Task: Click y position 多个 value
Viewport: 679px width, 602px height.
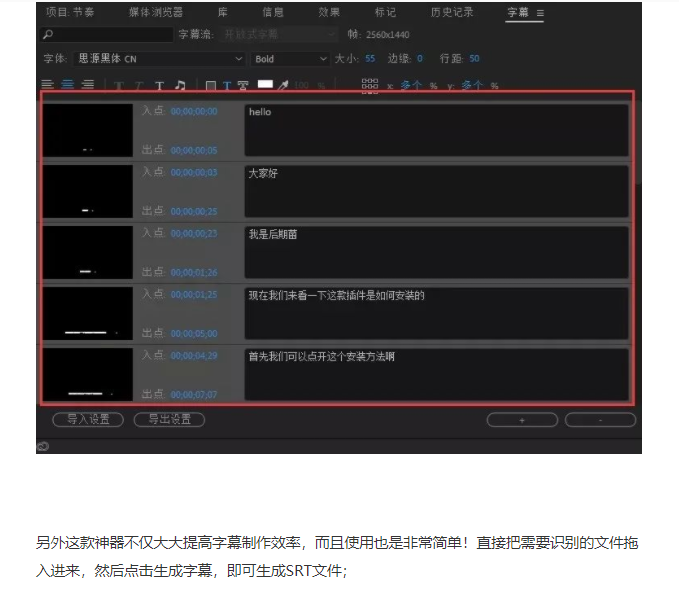Action: pos(472,85)
